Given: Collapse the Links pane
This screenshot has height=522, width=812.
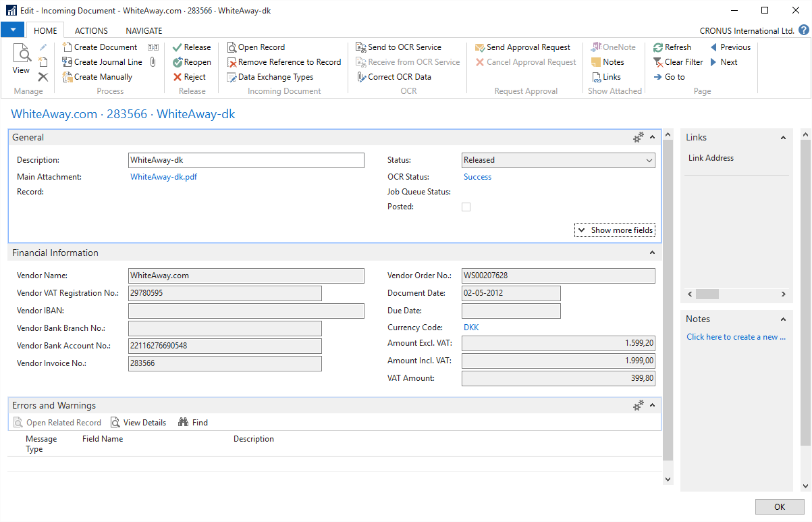Looking at the screenshot, I should point(783,138).
